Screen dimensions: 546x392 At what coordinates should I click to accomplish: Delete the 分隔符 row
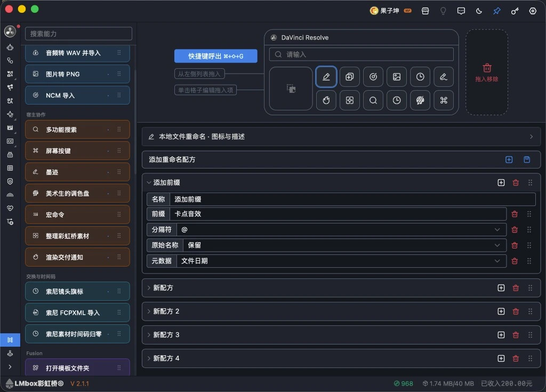point(515,230)
